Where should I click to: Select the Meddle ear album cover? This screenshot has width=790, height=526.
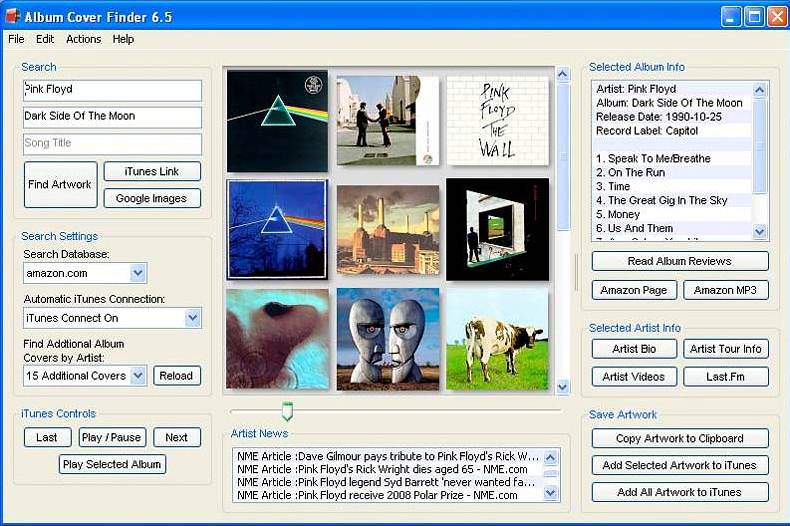tap(277, 339)
